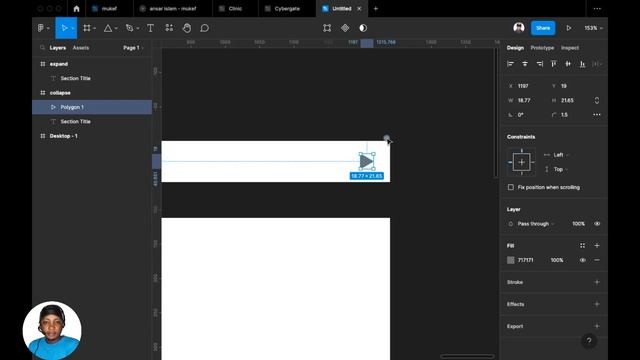Present the prototype with play icon

(x=569, y=28)
